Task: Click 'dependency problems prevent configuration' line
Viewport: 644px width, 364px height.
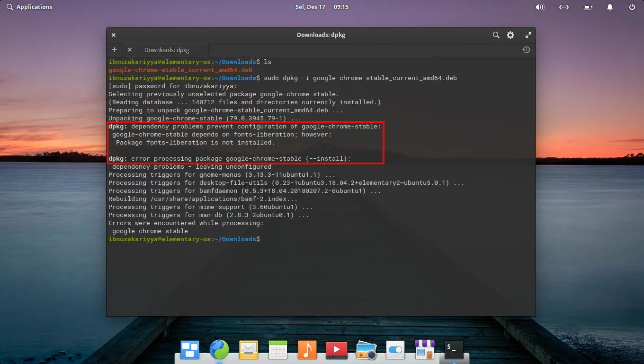Action: (245, 127)
